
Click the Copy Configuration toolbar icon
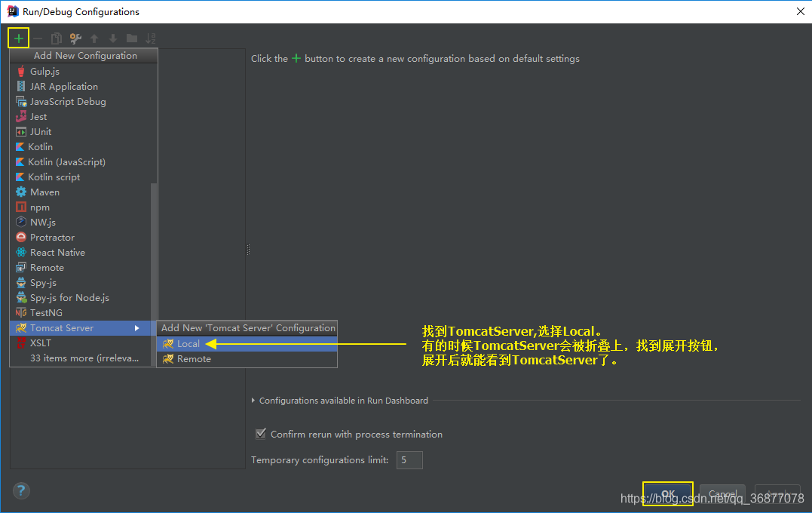tap(57, 38)
